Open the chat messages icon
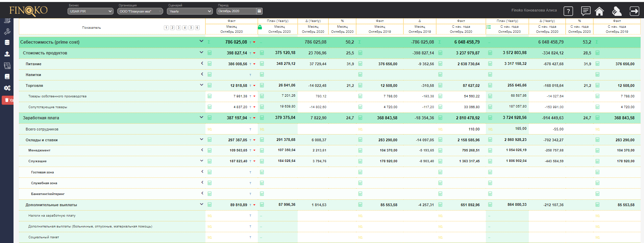The height and width of the screenshot is (243, 644). pyautogui.click(x=586, y=11)
